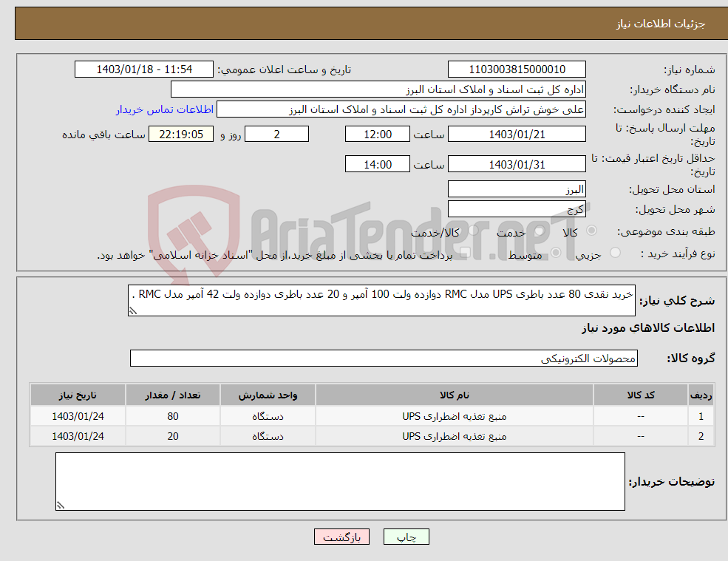Click the price validity date 1403/01/31

[517, 164]
